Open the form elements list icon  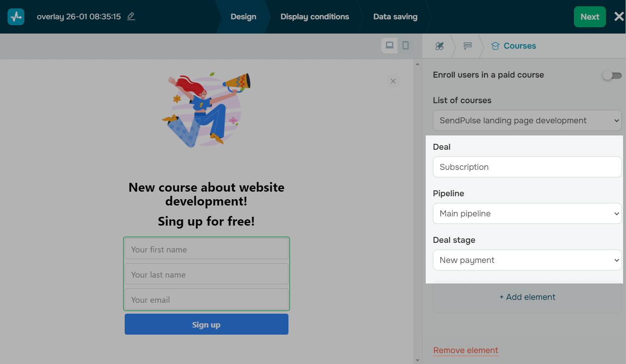click(x=467, y=46)
